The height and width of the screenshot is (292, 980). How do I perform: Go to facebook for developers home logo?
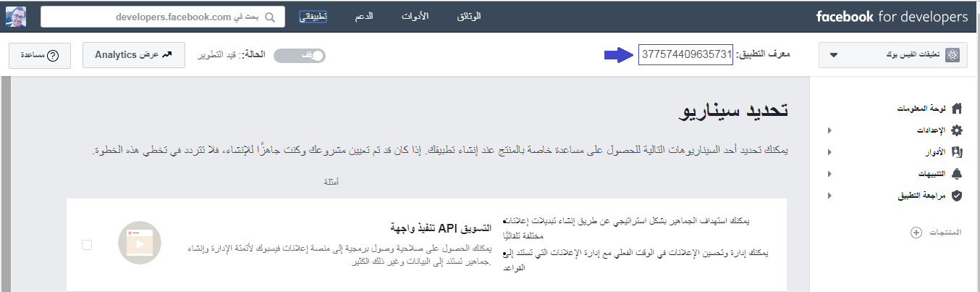tap(892, 17)
